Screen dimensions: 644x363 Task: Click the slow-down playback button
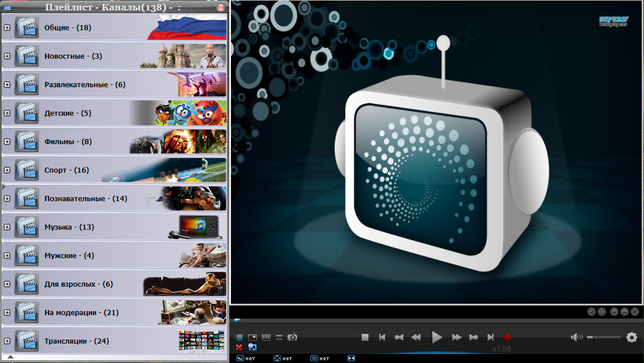tap(399, 337)
